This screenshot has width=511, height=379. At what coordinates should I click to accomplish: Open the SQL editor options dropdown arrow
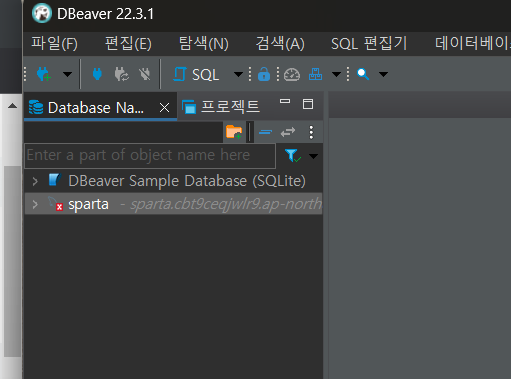click(x=238, y=74)
